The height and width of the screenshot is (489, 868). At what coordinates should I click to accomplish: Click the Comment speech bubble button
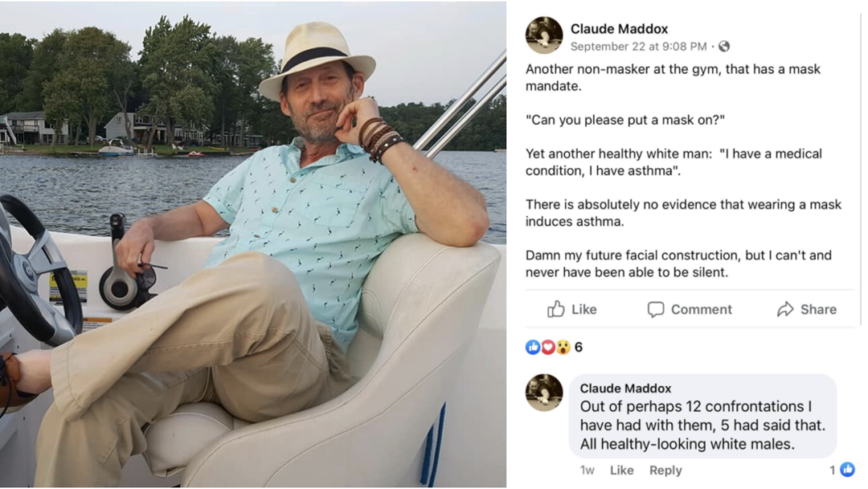click(690, 309)
